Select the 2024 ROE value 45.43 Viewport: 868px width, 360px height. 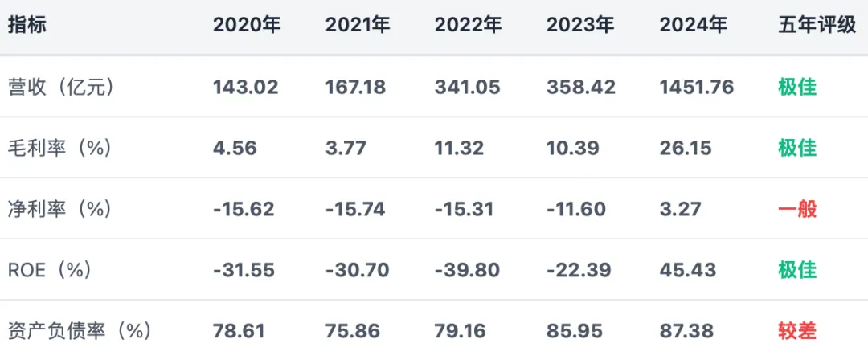687,270
